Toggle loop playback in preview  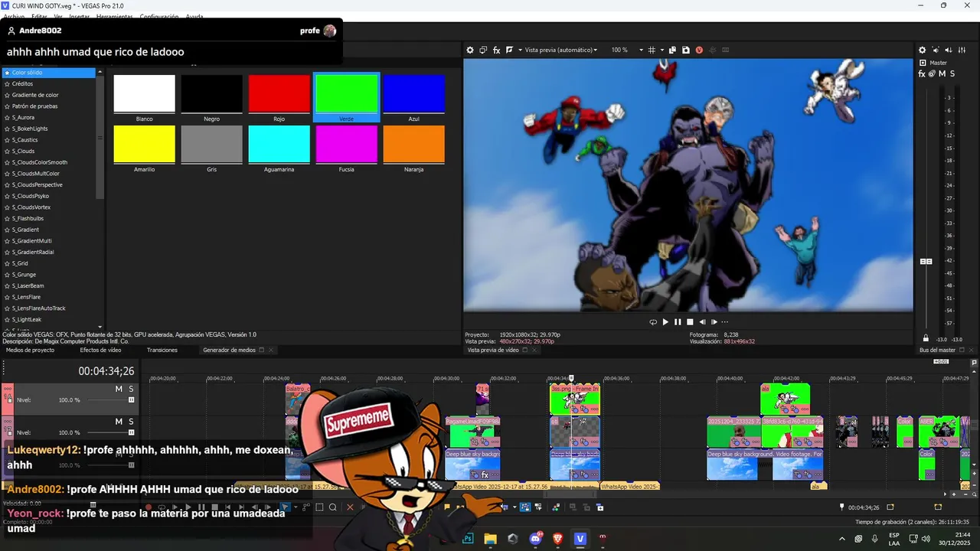[653, 322]
